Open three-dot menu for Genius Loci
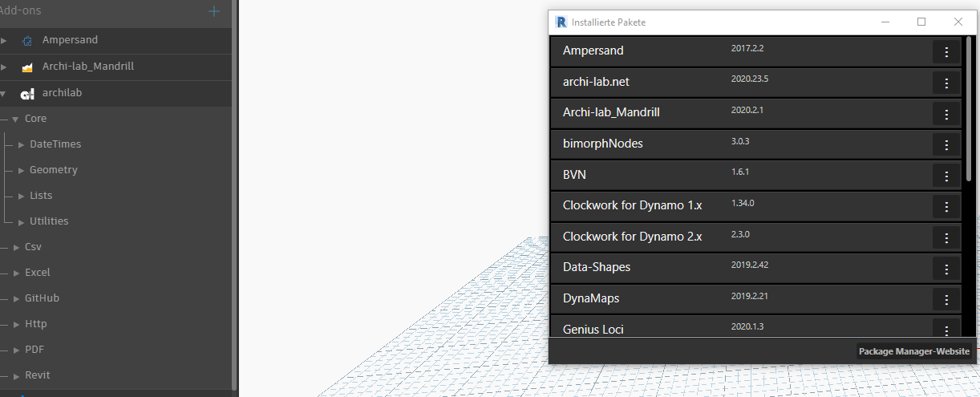Viewport: 980px width, 397px height. (x=946, y=328)
